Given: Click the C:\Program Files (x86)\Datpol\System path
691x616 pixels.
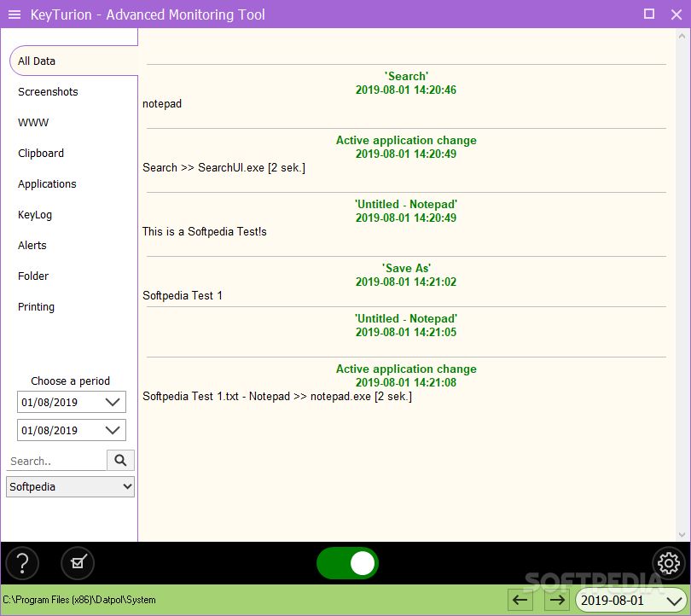Looking at the screenshot, I should [79, 600].
